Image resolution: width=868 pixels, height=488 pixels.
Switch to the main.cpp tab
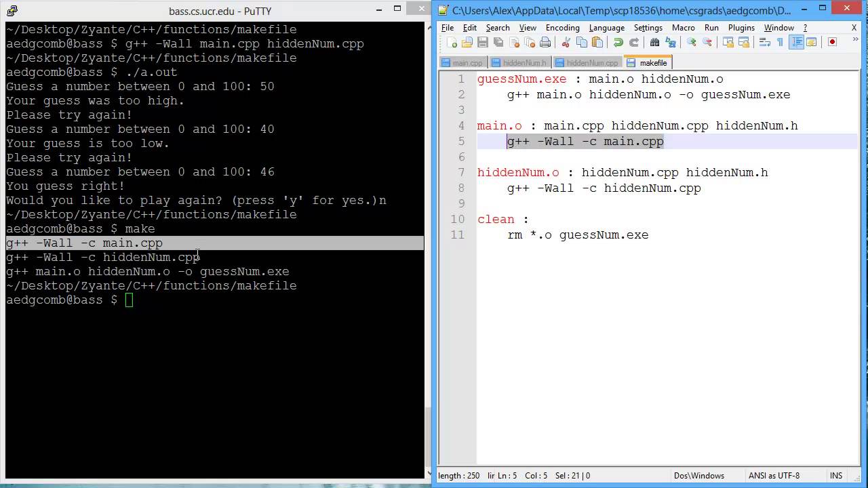coord(462,63)
